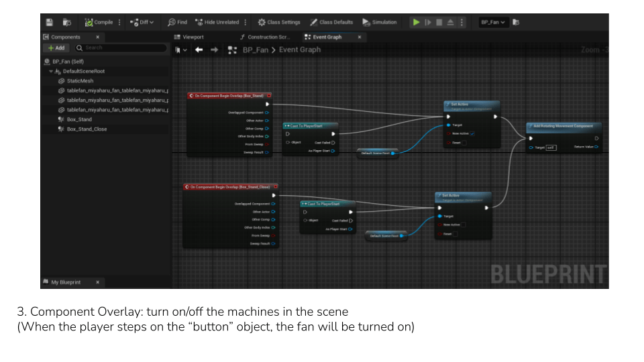The image size is (644, 362).
Task: Click the Stop simulation button
Action: (x=439, y=22)
